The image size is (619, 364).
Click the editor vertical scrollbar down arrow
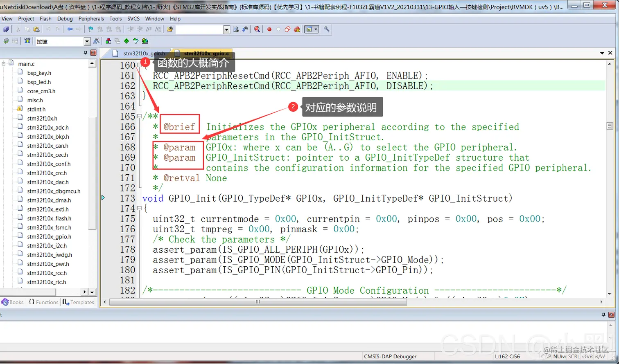point(610,294)
